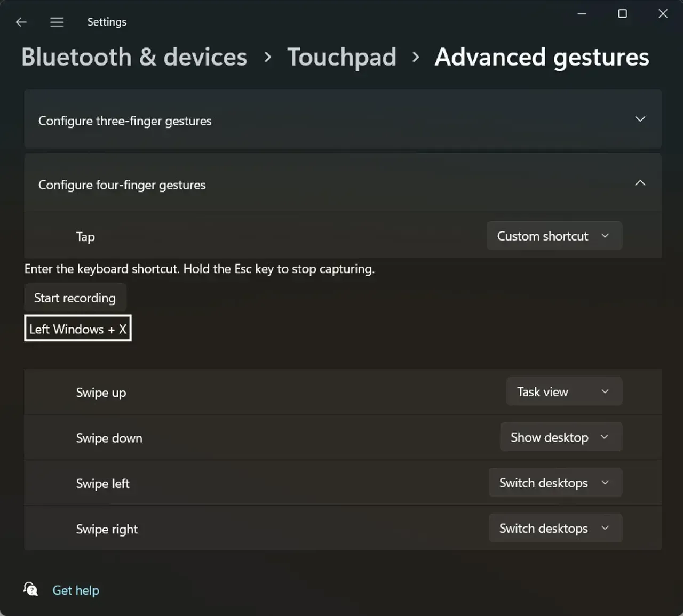Screen dimensions: 683x616
Task: Select Touchpad in the breadcrumb trail
Action: coord(341,57)
